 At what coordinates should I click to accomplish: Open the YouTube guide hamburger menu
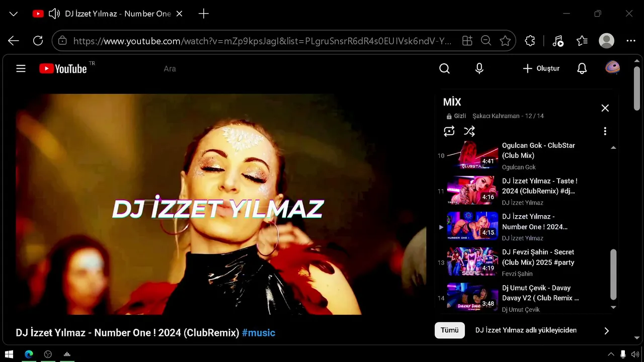click(21, 68)
